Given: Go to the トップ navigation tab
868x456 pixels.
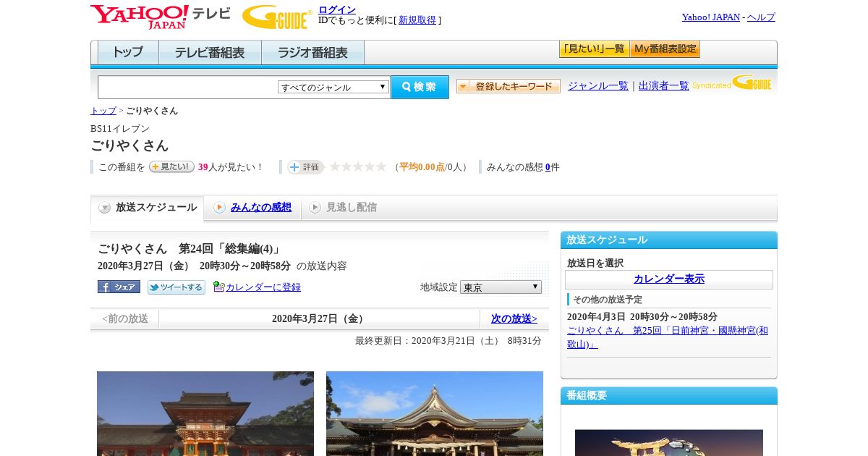Looking at the screenshot, I should [x=128, y=53].
